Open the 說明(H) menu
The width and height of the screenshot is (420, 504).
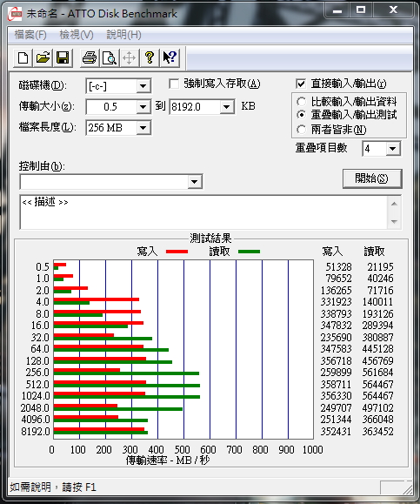coord(123,35)
